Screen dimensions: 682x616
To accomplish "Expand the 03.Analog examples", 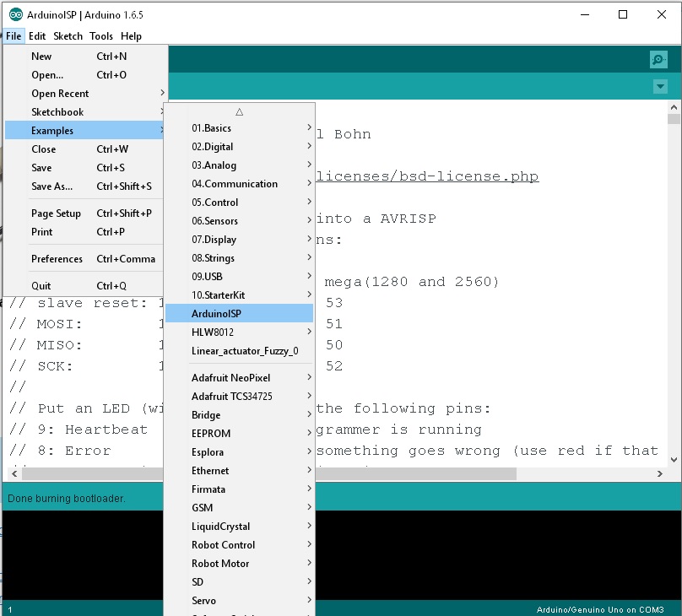I will click(x=239, y=165).
